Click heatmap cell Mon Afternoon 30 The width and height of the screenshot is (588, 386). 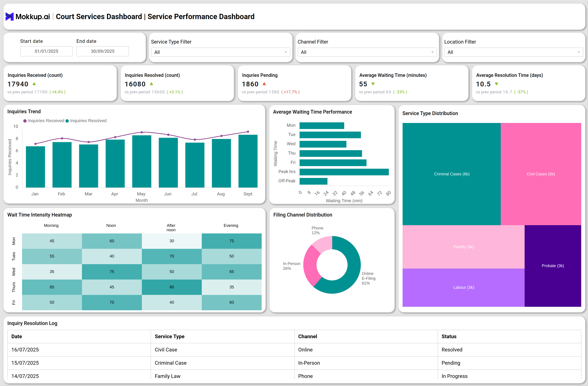[172, 241]
